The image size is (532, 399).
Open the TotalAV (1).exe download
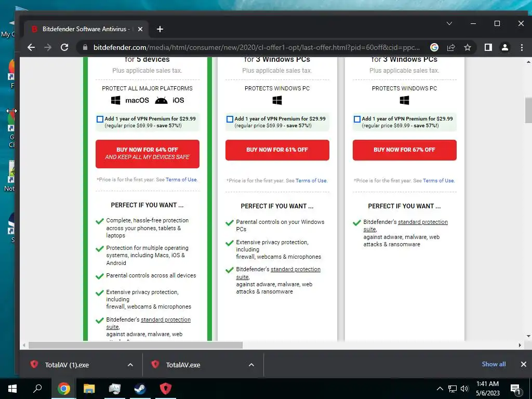pos(67,365)
